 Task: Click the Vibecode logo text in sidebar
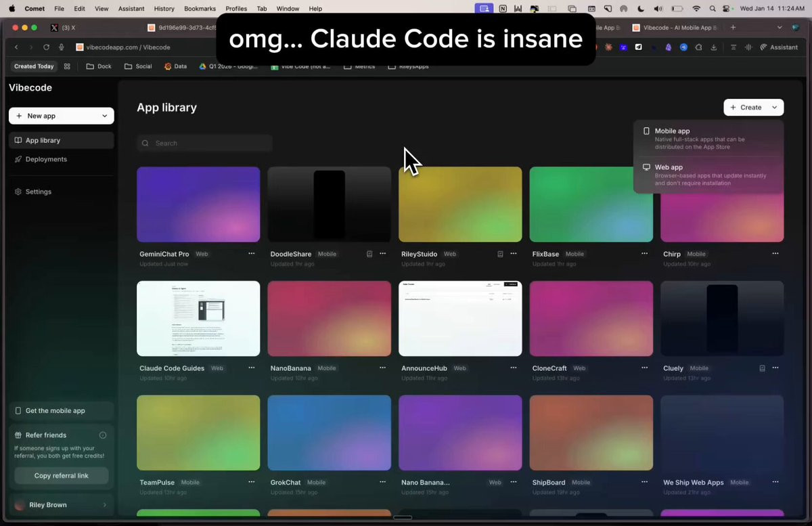(30, 88)
